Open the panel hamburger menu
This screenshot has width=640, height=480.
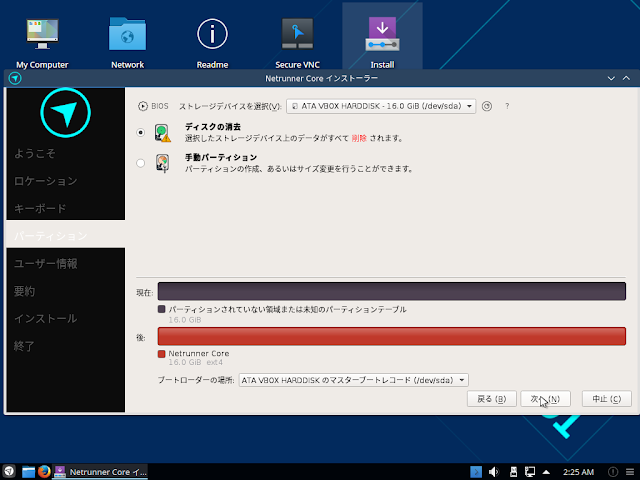pos(630,472)
